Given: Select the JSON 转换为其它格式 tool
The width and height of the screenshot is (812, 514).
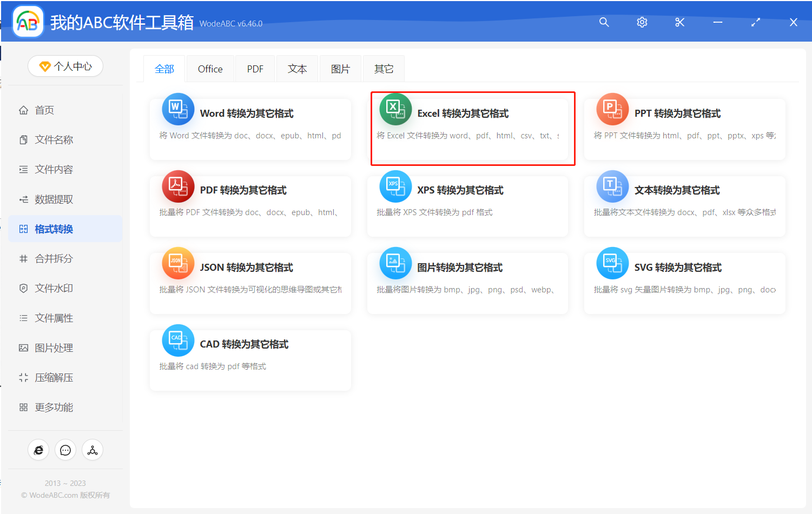Looking at the screenshot, I should coord(251,267).
